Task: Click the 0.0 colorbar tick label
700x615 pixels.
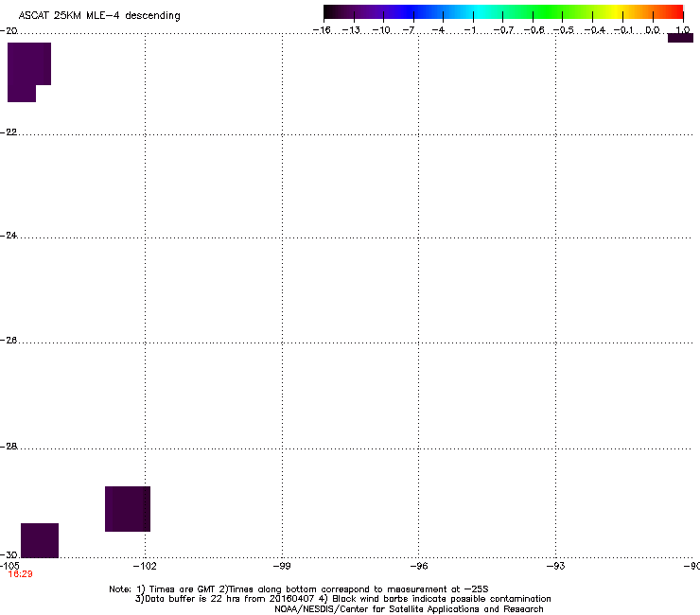Action: (x=653, y=30)
